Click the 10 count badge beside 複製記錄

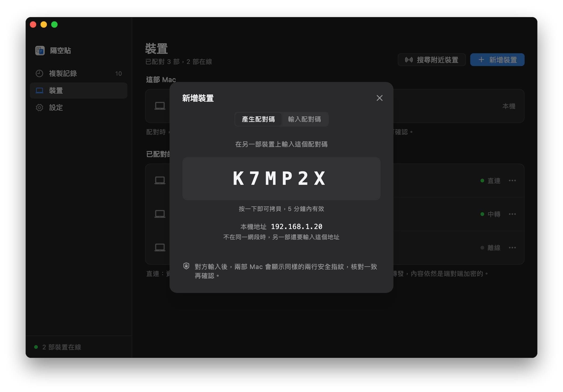[118, 73]
